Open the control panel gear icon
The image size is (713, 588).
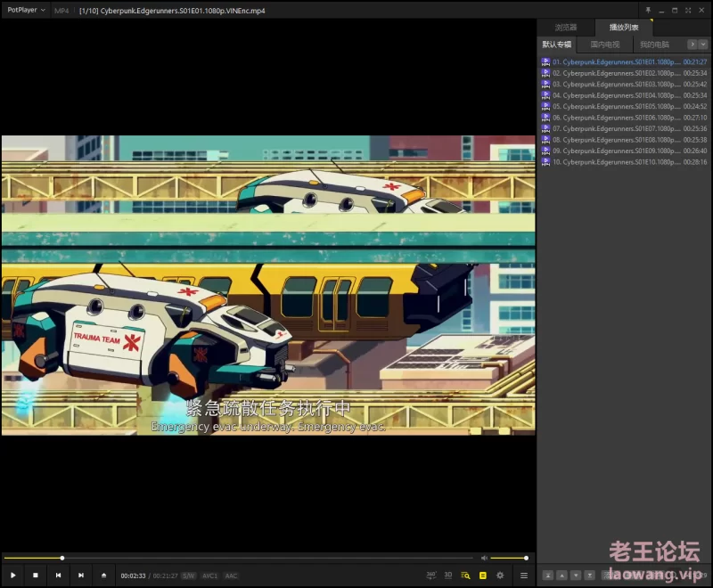point(500,576)
